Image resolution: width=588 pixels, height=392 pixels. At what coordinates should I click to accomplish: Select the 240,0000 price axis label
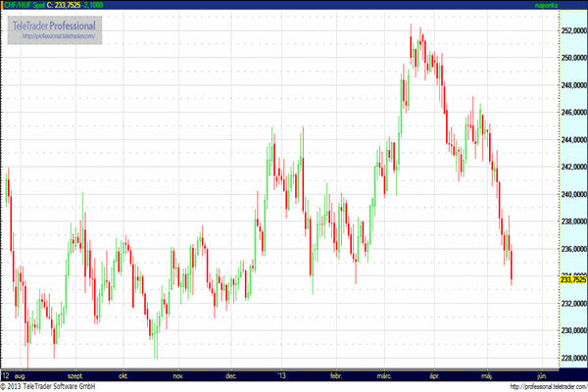point(572,194)
